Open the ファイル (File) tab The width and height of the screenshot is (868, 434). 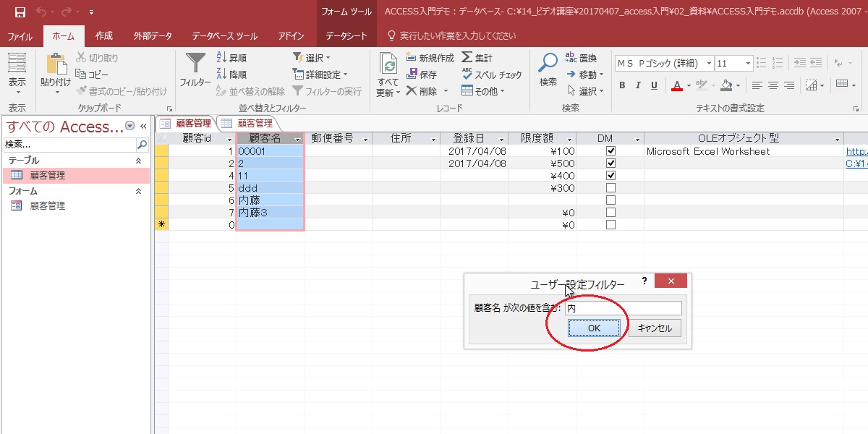20,36
